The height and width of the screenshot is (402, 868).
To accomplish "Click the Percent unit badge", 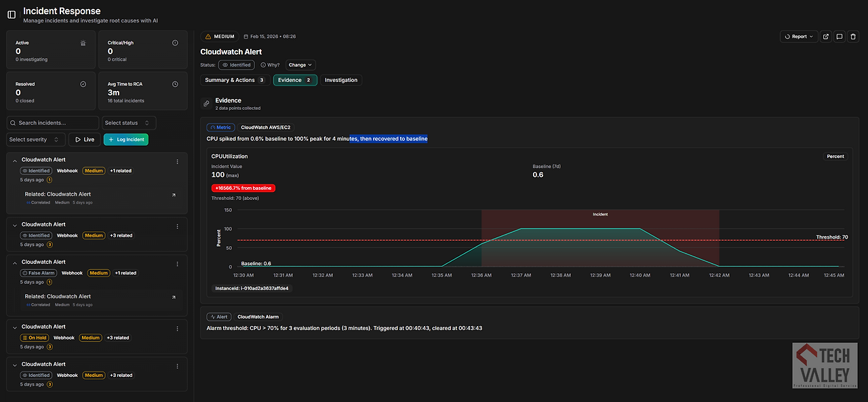I will [x=835, y=157].
